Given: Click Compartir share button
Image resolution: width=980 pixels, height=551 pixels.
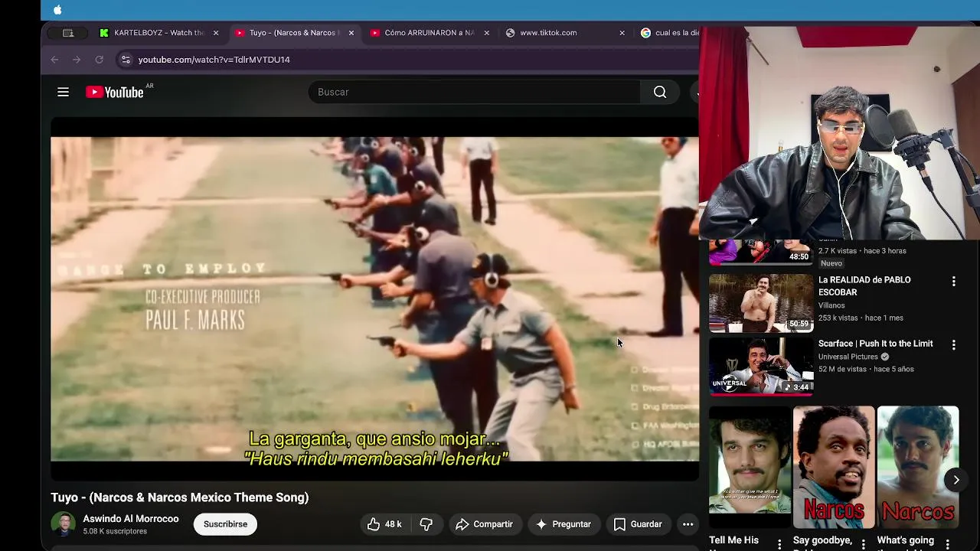Looking at the screenshot, I should pos(484,524).
